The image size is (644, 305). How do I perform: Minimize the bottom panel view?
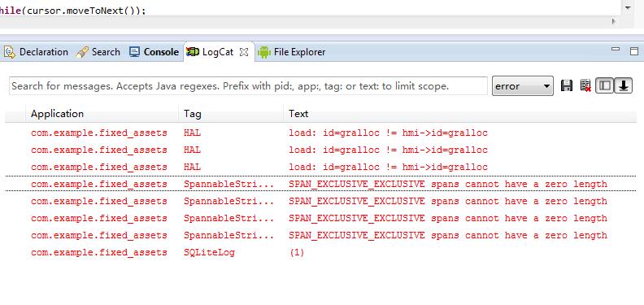(x=616, y=50)
